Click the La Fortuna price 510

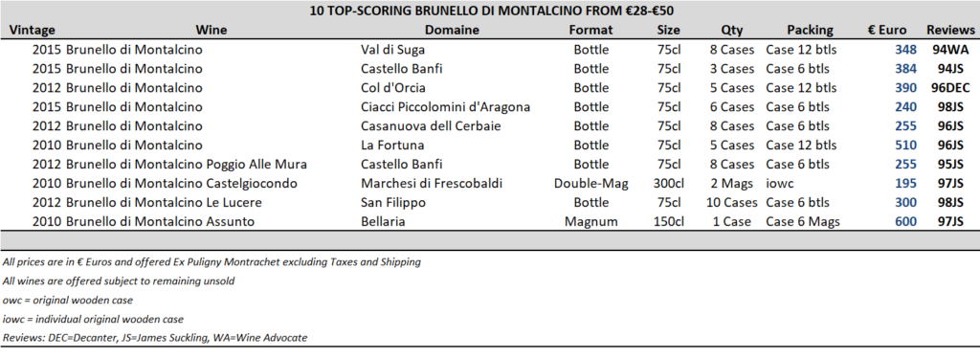[x=905, y=146]
